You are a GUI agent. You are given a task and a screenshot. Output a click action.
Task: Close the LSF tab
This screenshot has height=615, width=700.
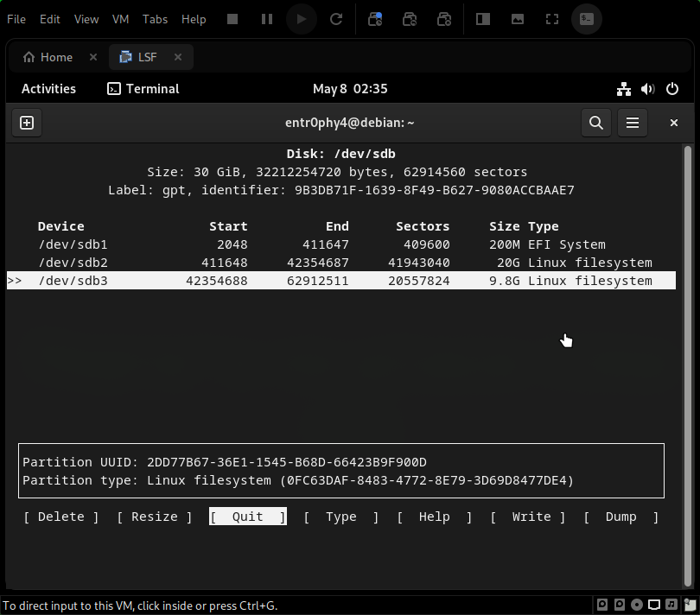pos(178,57)
